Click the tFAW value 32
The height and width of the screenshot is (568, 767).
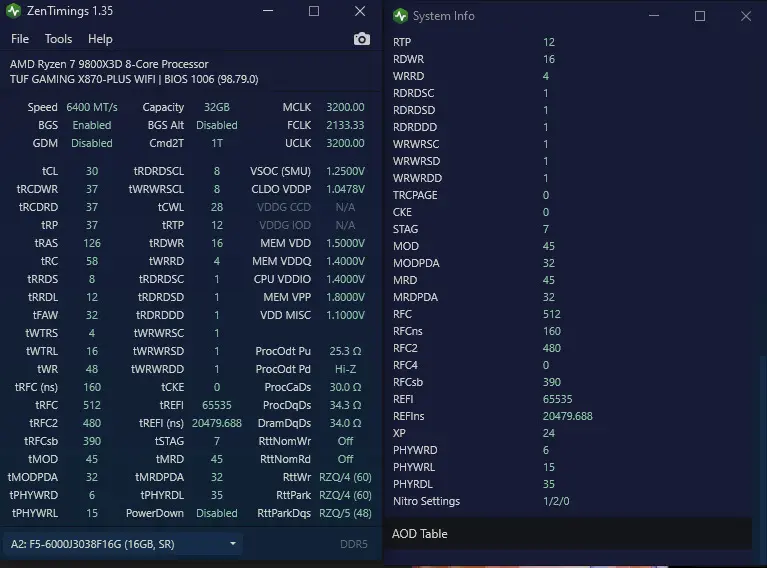pos(92,315)
